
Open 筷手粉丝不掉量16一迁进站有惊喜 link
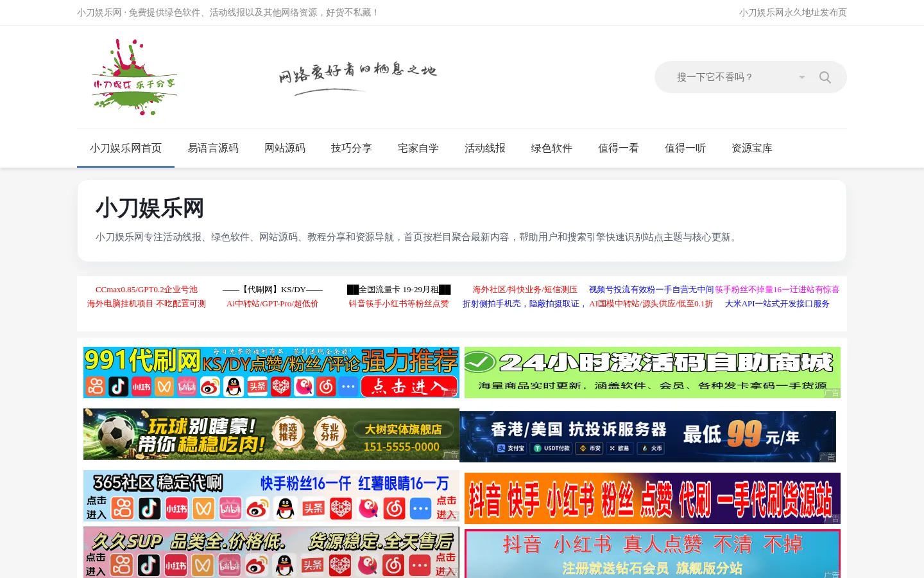[777, 290]
